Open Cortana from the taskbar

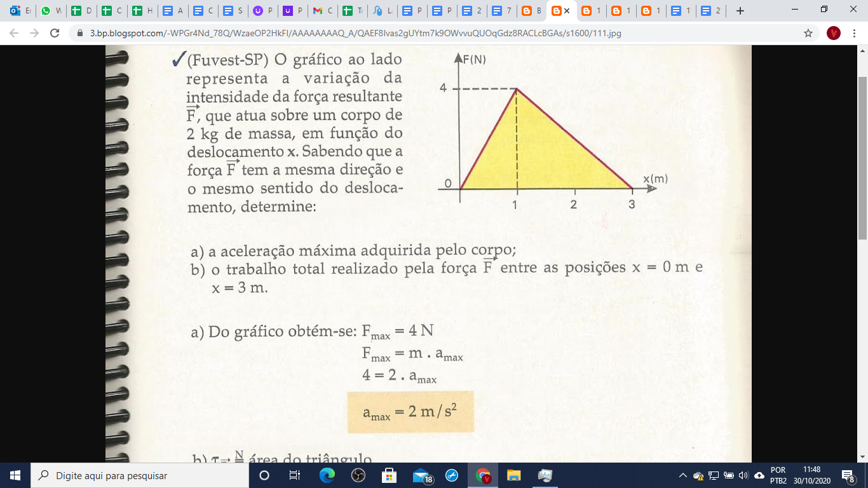tap(265, 475)
